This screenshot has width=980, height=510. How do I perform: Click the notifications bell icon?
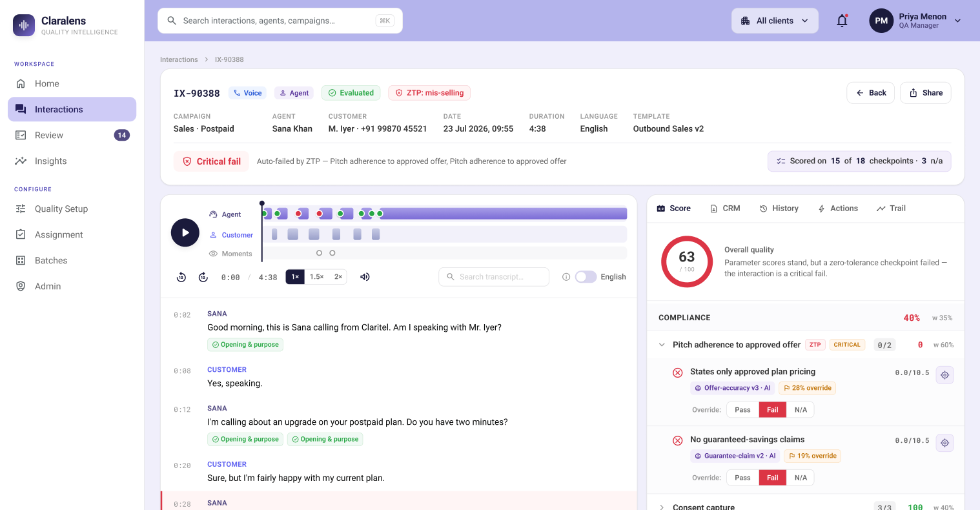[x=842, y=21]
